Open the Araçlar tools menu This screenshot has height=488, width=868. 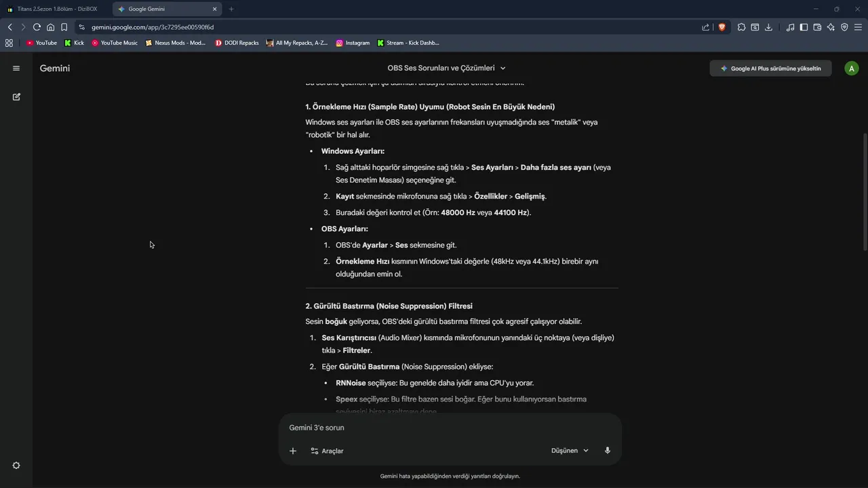tap(327, 451)
